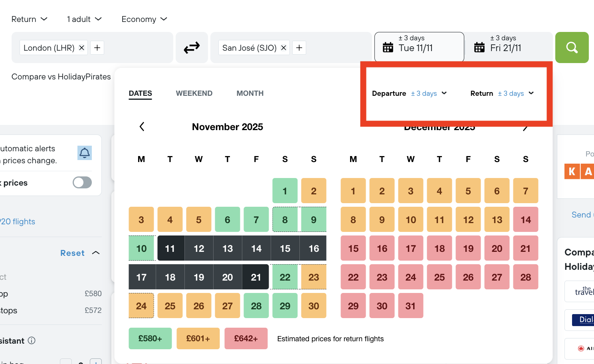Open the Tue 11/11 departure date field
The image size is (594, 364).
tap(419, 47)
